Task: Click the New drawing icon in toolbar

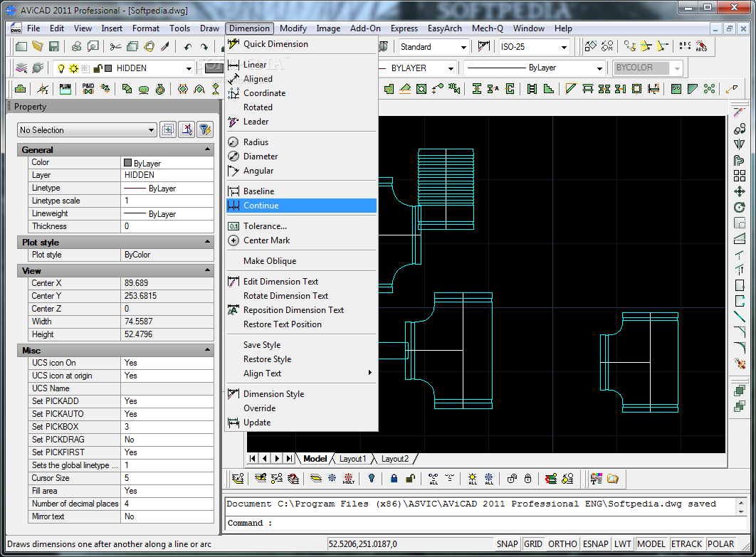Action: (21, 47)
